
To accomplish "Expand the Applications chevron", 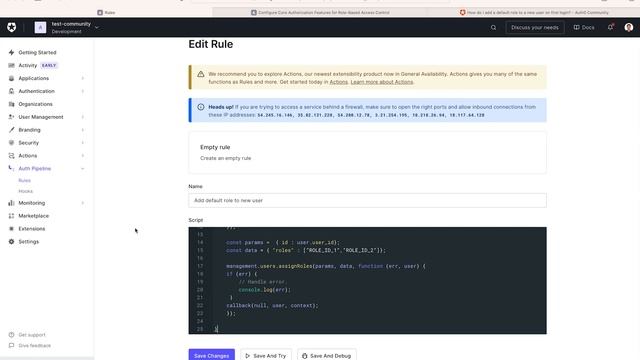I will (x=82, y=78).
